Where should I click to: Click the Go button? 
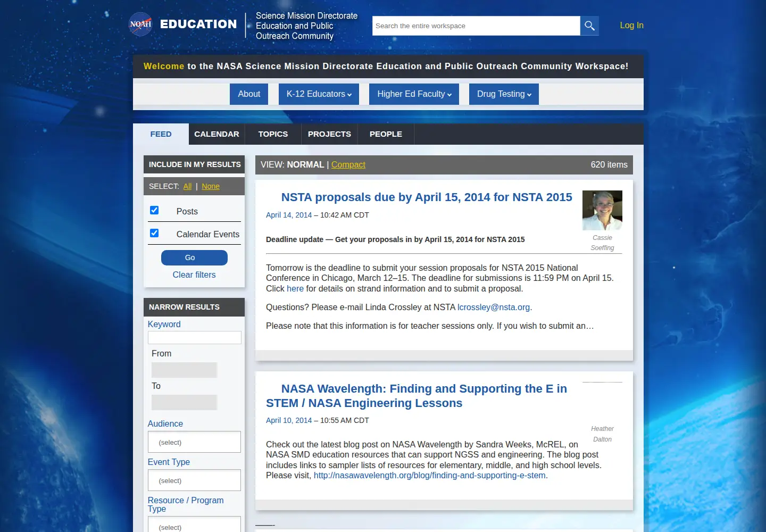point(194,257)
